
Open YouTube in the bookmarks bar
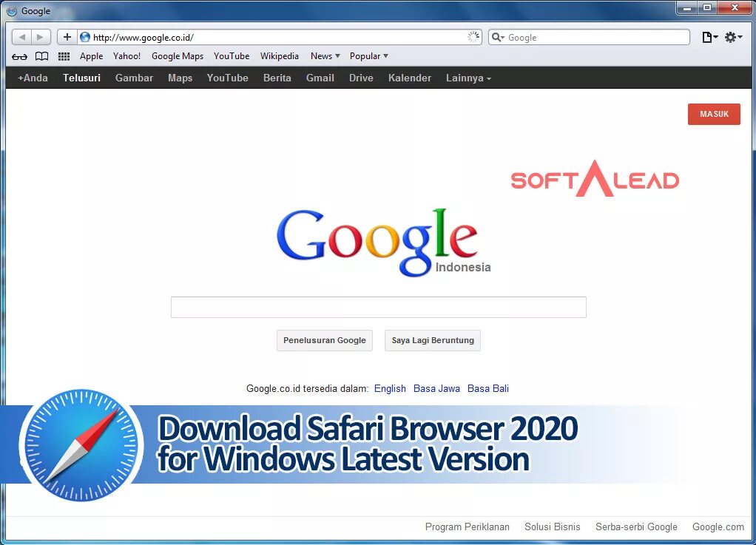click(x=232, y=56)
